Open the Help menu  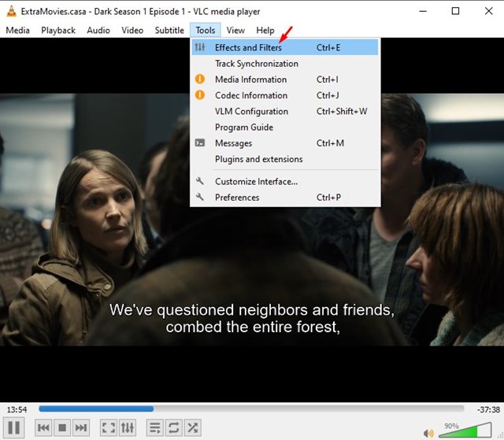(265, 30)
